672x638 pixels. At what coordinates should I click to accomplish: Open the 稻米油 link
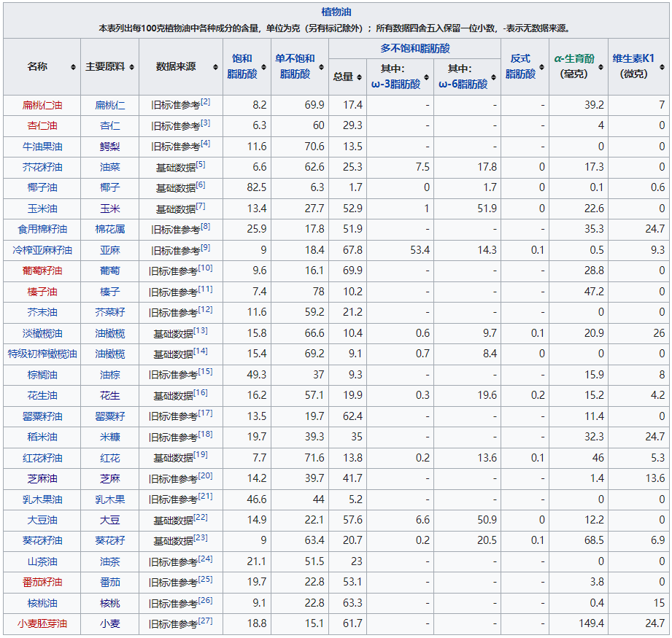click(x=42, y=437)
